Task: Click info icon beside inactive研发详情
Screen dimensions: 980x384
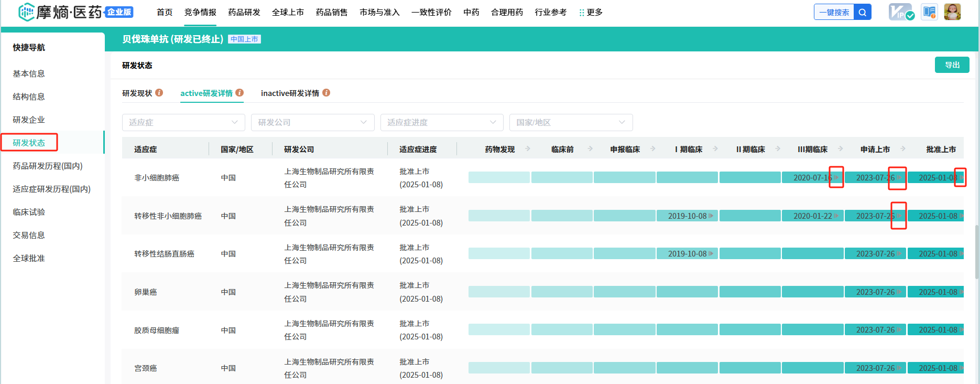Action: pyautogui.click(x=326, y=93)
